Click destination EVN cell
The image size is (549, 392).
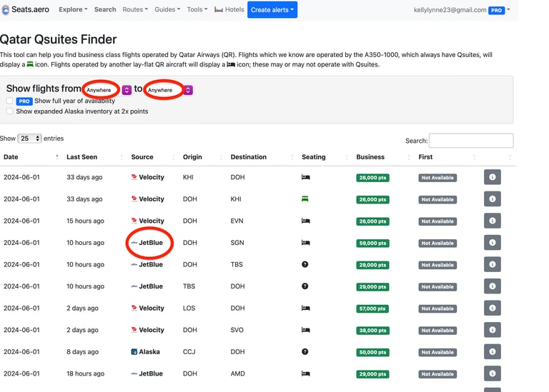(237, 221)
